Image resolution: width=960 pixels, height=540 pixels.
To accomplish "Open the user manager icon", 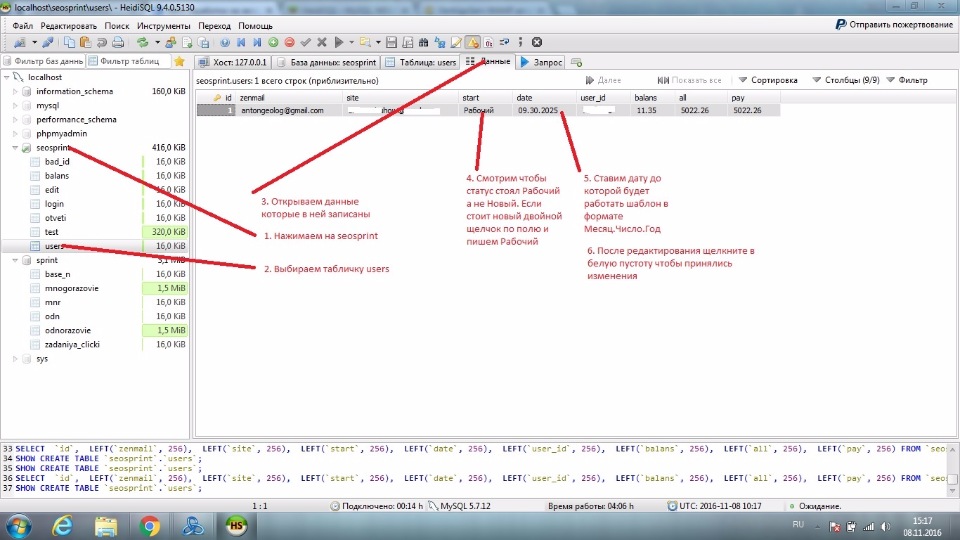I will 171,42.
